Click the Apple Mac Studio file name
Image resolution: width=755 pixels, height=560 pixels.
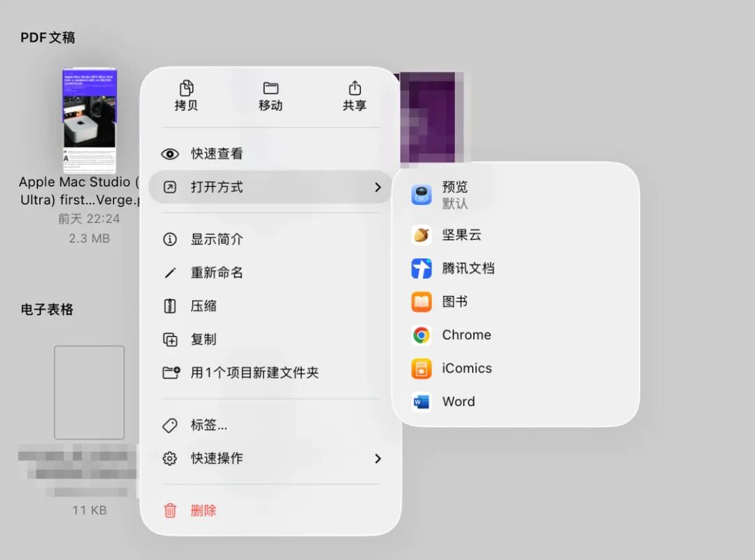click(x=78, y=191)
